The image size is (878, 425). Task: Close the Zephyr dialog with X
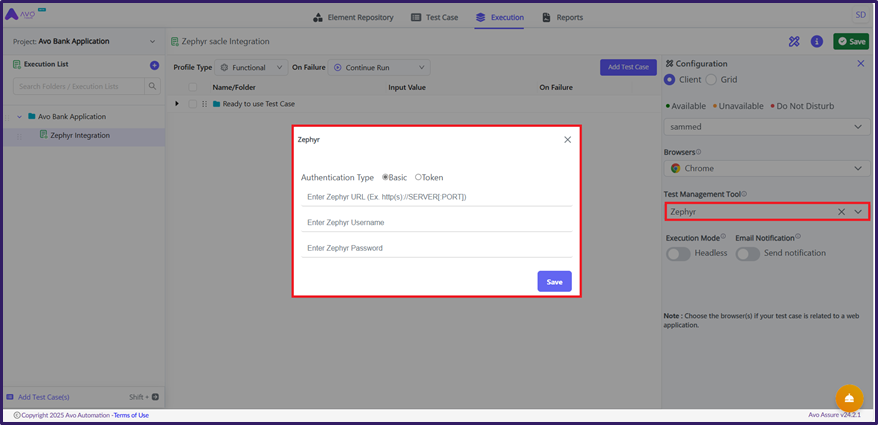pyautogui.click(x=567, y=140)
